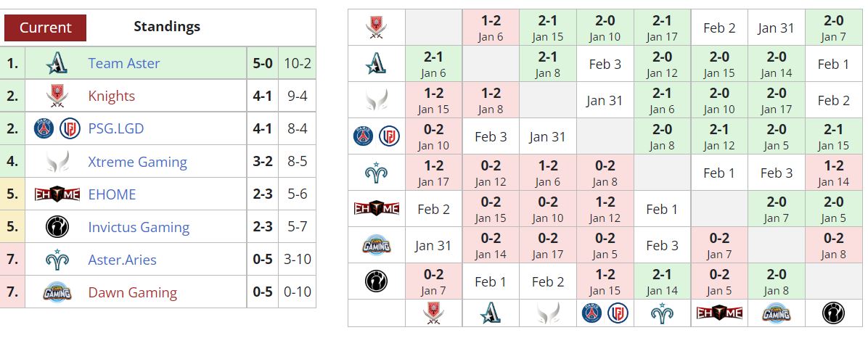Viewport: 868px width, 338px height.
Task: Click Aster.Aries team name link
Action: (123, 260)
